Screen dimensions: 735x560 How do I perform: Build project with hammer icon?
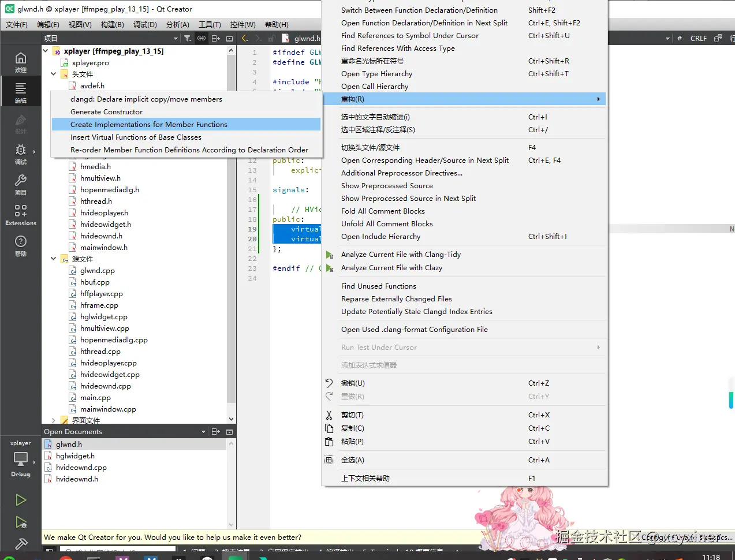(21, 544)
